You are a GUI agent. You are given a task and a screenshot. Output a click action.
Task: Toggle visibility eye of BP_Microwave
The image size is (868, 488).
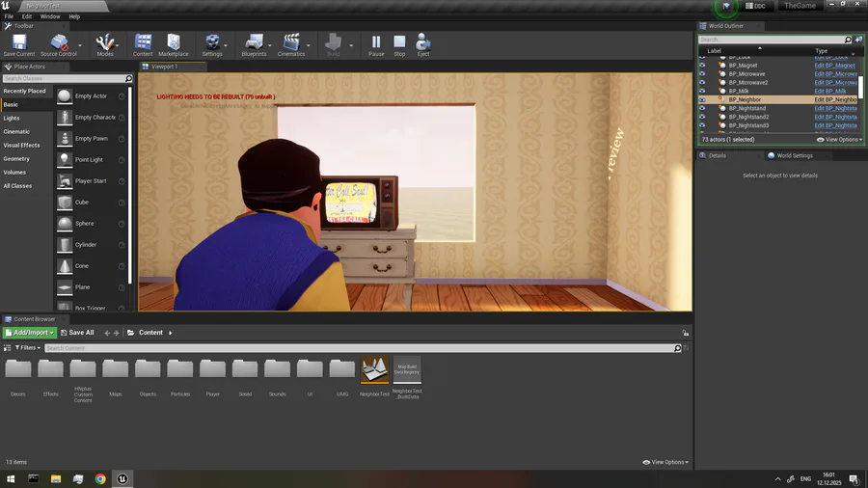(702, 73)
